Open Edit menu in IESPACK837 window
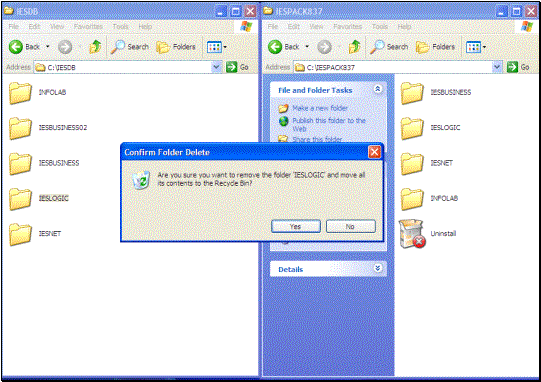The width and height of the screenshot is (541, 382). [294, 27]
